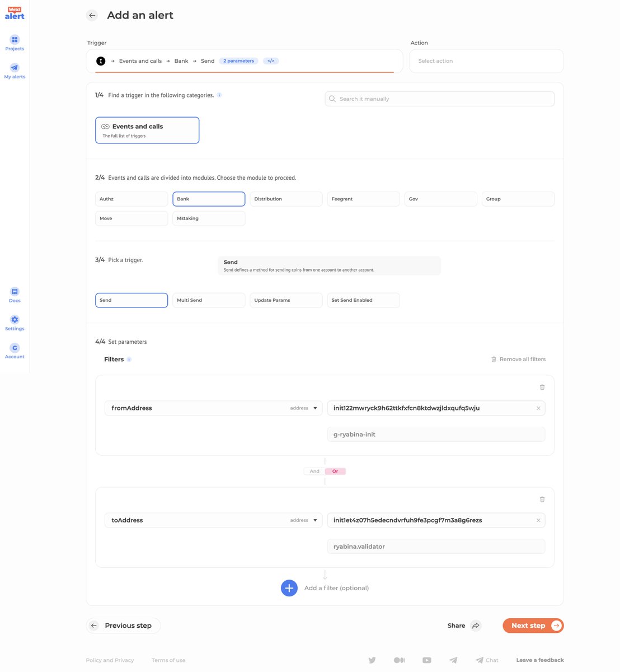620x672 pixels.
Task: Click Bank in the trigger breadcrumb
Action: 181,61
